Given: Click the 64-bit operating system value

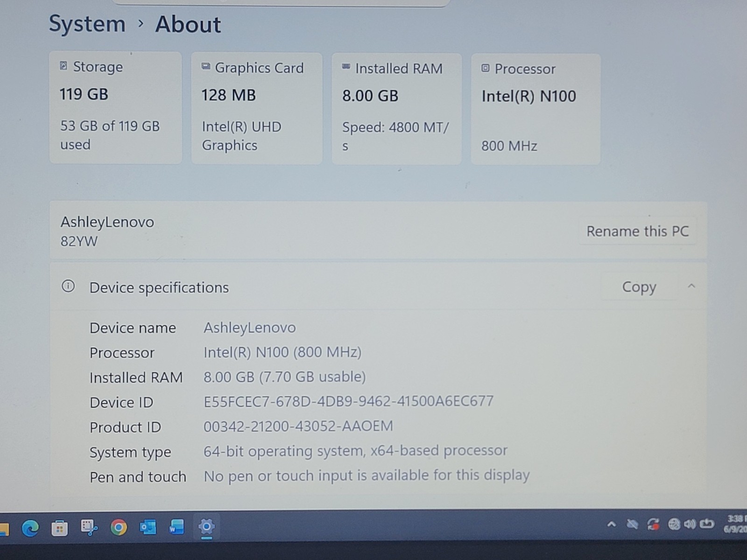Looking at the screenshot, I should (x=355, y=451).
